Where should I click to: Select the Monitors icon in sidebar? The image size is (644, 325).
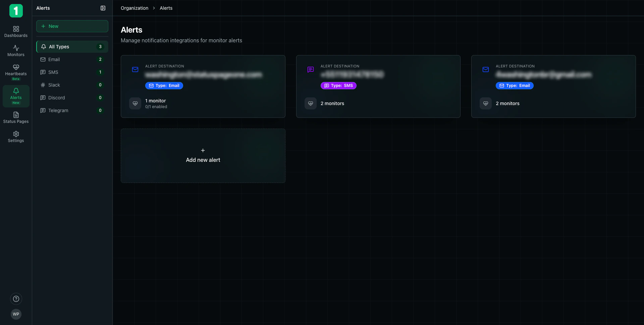16,50
